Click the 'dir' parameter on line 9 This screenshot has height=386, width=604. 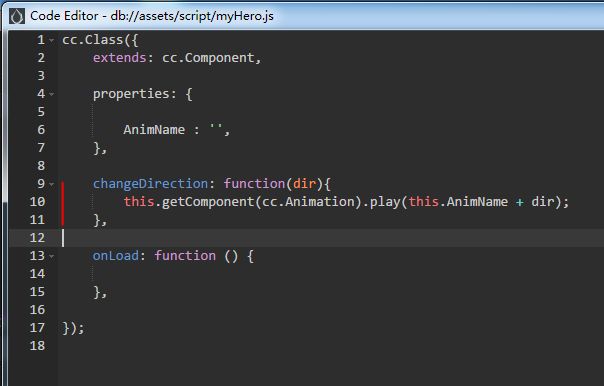304,184
